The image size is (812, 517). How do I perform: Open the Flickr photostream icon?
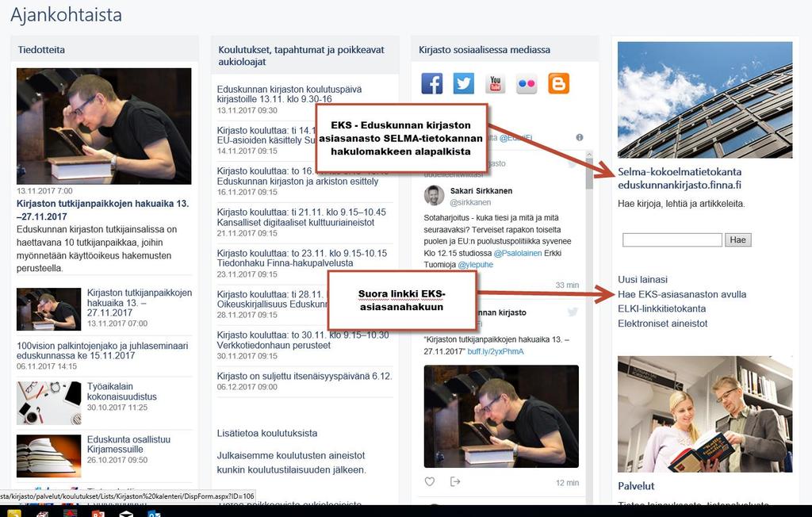527,83
